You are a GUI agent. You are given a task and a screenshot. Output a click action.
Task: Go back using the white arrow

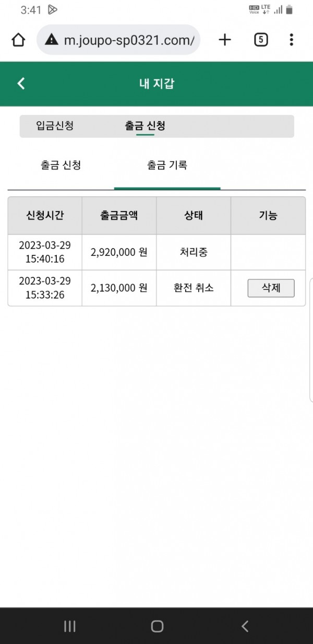point(21,84)
